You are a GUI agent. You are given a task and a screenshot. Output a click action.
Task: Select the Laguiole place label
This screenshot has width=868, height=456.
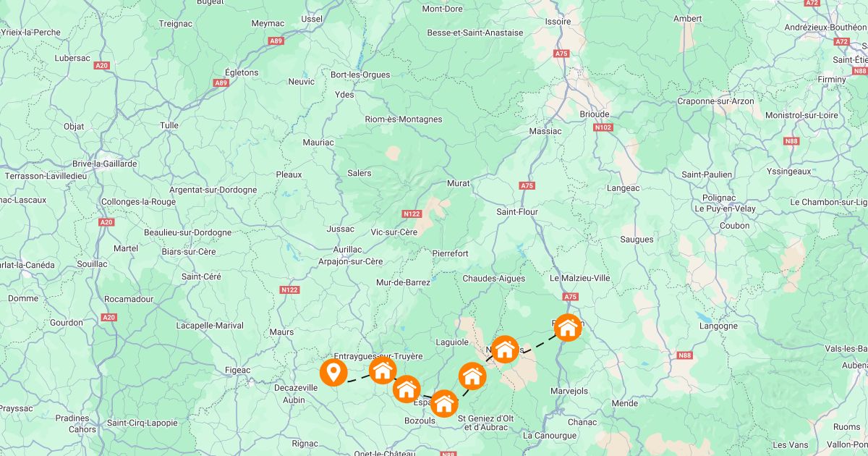coord(454,342)
